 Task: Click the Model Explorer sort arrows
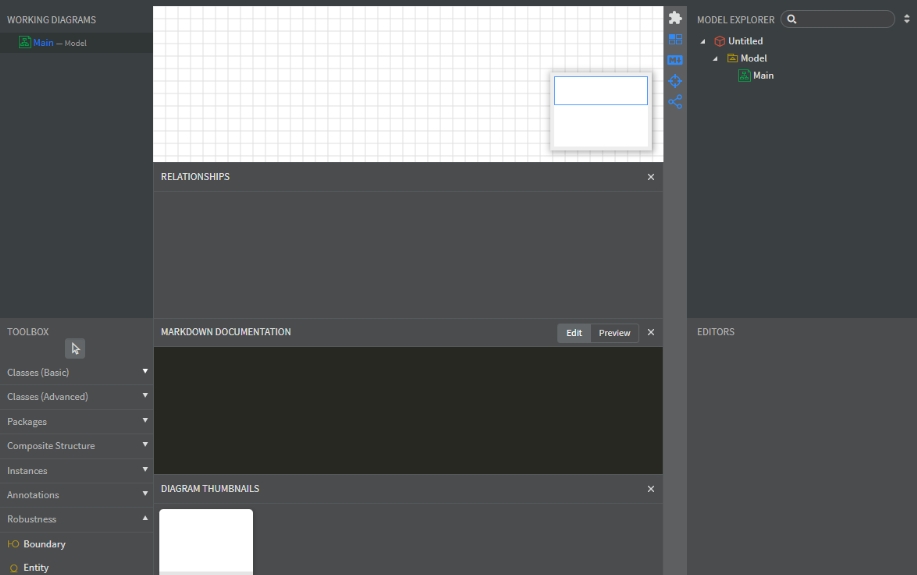coord(906,19)
